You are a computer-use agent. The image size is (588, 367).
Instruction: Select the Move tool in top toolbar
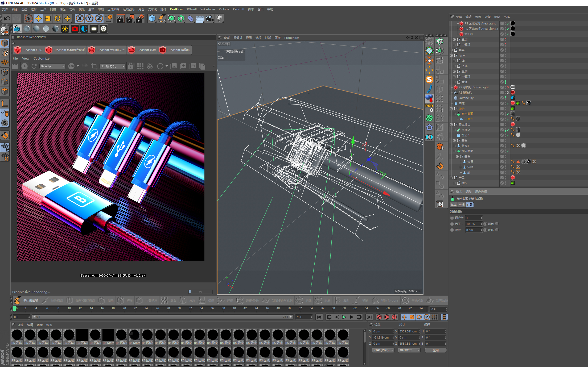pyautogui.click(x=38, y=18)
